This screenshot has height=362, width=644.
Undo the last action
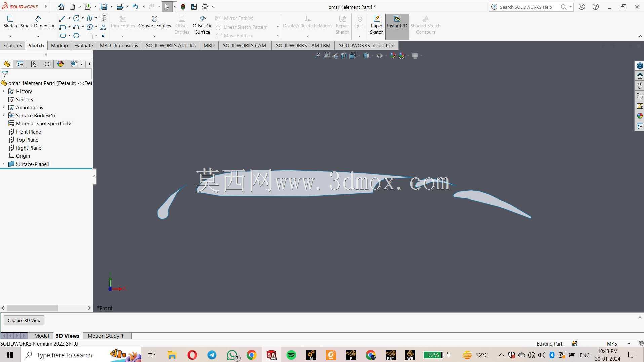tap(135, 7)
